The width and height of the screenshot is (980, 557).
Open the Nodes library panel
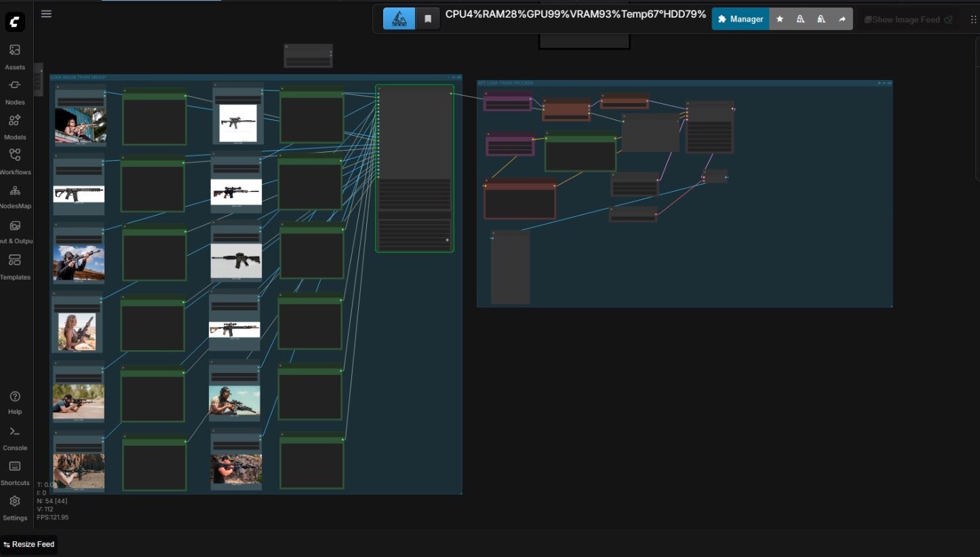tap(15, 92)
